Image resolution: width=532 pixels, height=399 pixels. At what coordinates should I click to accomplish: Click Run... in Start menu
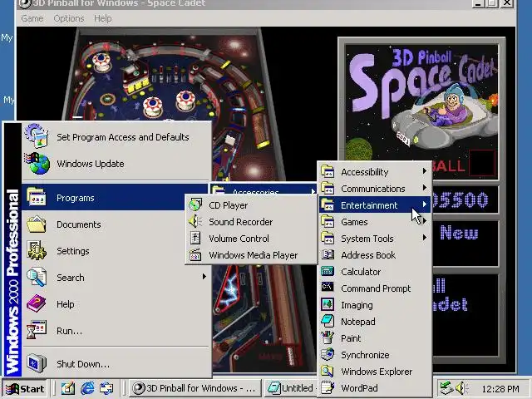coord(116,331)
